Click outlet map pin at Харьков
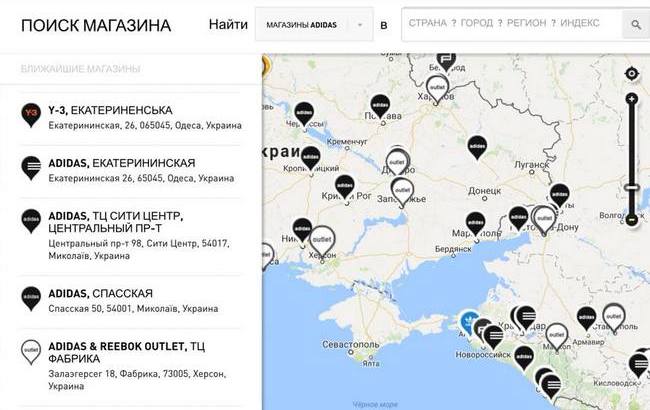 437,89
